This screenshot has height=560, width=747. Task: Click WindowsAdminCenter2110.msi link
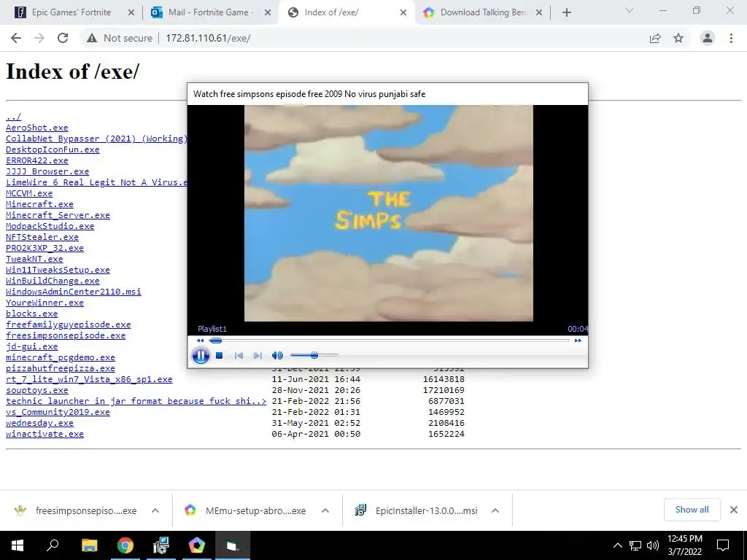(74, 292)
